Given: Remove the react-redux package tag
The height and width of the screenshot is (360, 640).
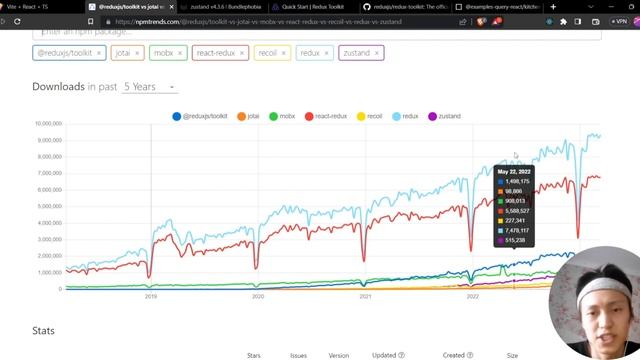Looking at the screenshot, I should coord(242,53).
